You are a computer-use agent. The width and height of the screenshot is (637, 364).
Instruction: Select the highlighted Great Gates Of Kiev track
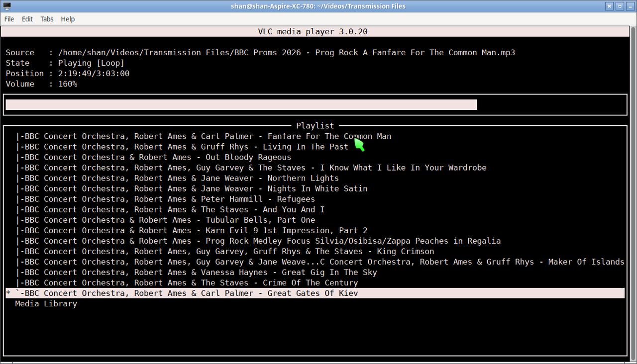(315, 293)
